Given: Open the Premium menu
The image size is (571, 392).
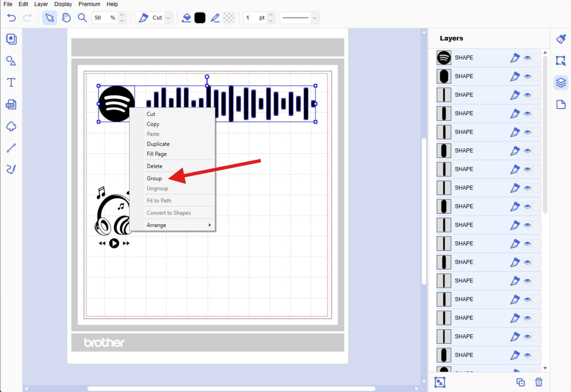Looking at the screenshot, I should [89, 4].
